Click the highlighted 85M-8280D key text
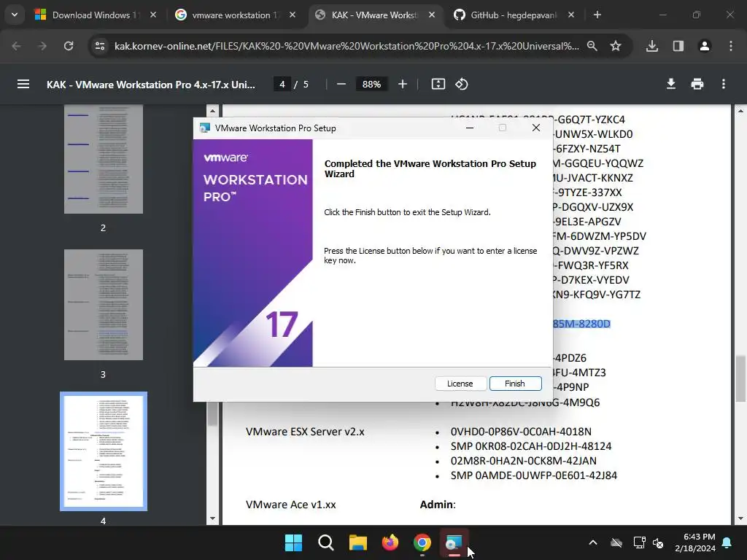Image resolution: width=747 pixels, height=560 pixels. point(581,324)
